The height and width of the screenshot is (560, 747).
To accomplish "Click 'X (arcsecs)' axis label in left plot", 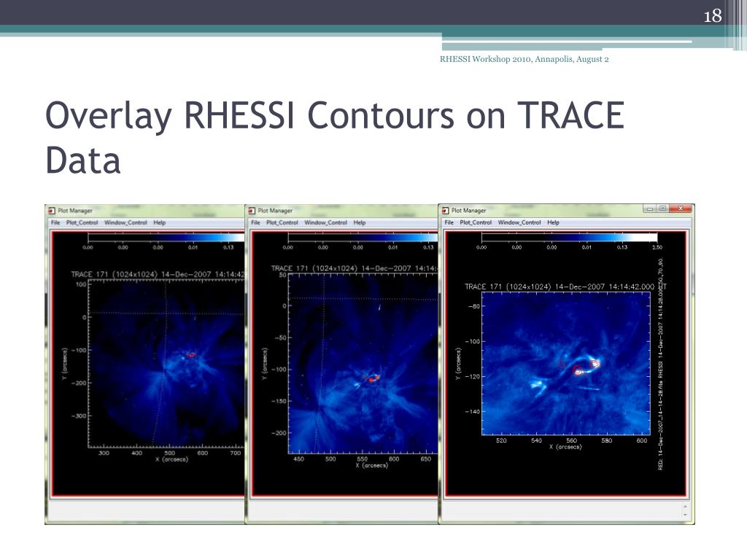I will (x=171, y=459).
